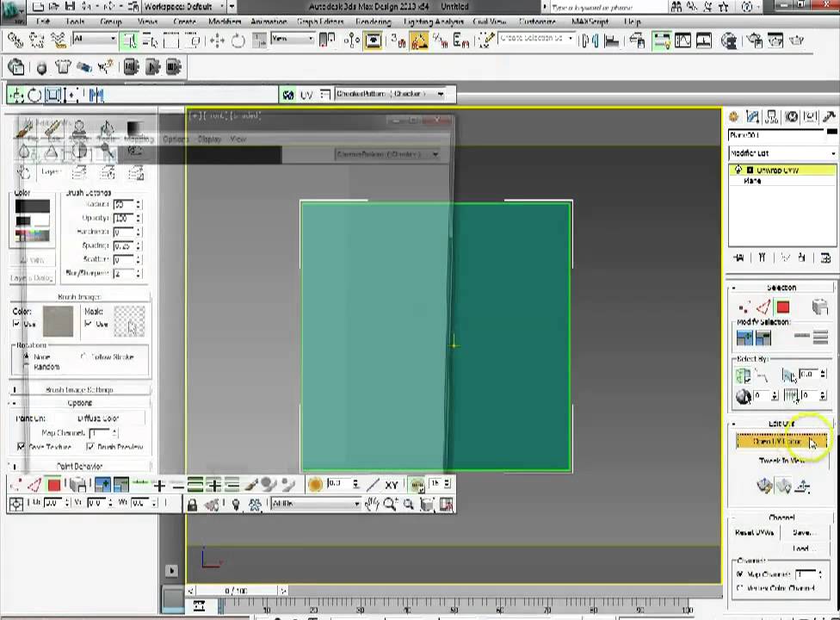Open the Modifiers menu
Screen dimensions: 840x620
224,22
